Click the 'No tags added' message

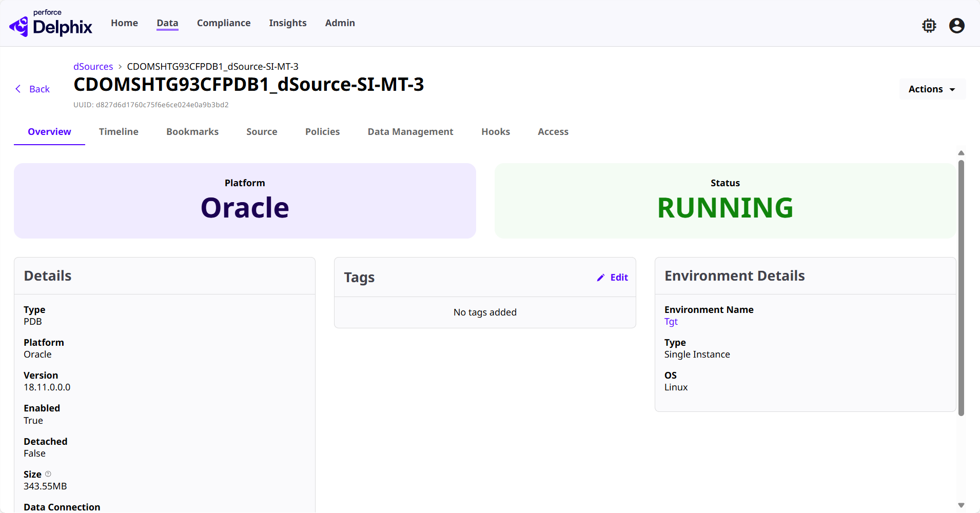pos(485,312)
